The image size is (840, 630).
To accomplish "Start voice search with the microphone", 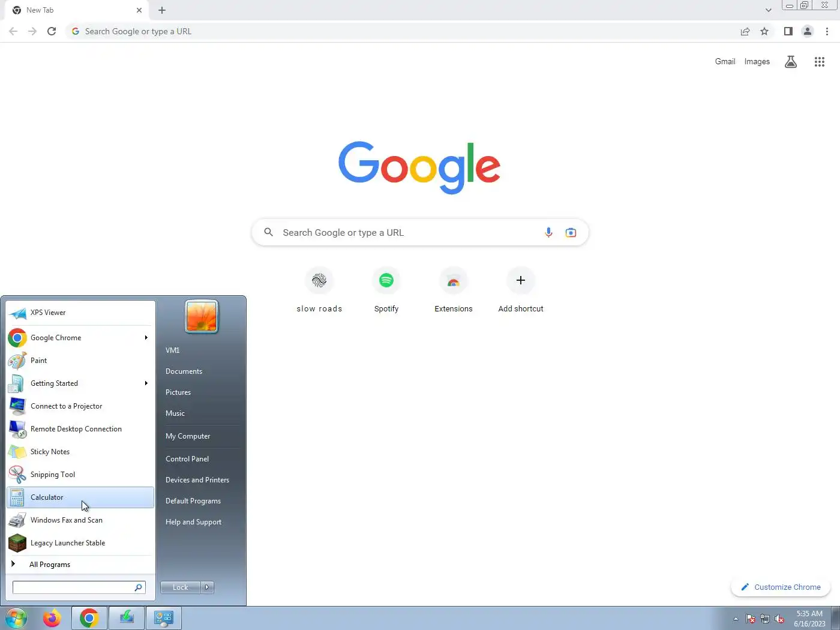I will pyautogui.click(x=548, y=232).
